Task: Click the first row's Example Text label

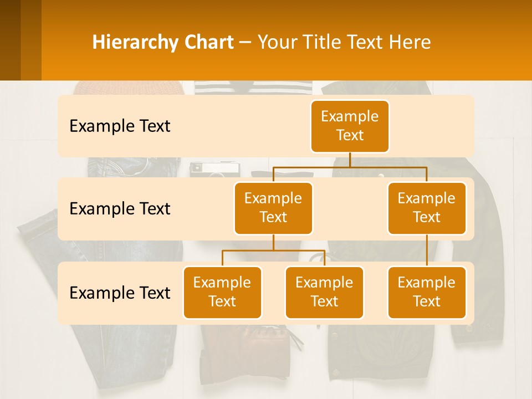Action: pyautogui.click(x=120, y=126)
